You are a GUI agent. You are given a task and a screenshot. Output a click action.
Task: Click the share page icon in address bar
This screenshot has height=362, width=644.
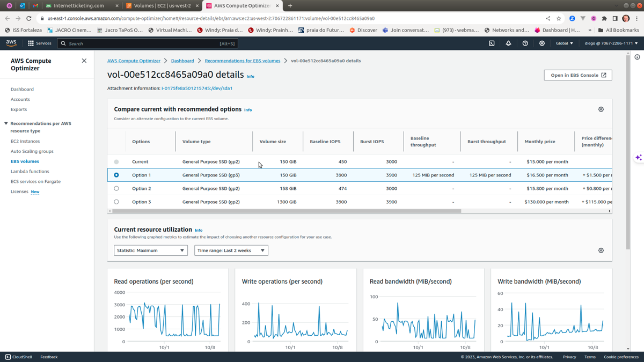point(548,18)
